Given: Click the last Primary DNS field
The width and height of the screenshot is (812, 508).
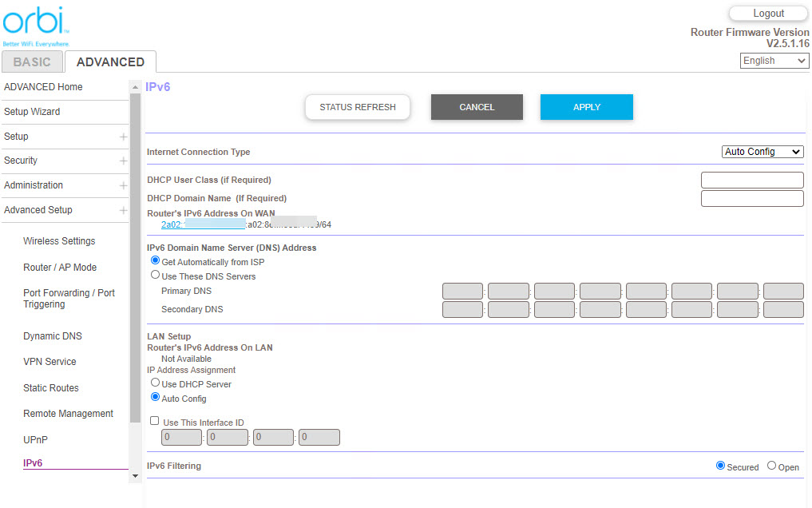Looking at the screenshot, I should tap(783, 291).
